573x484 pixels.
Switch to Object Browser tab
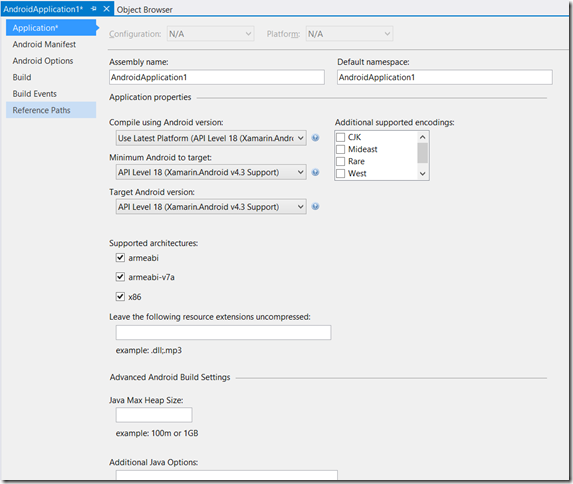[144, 10]
